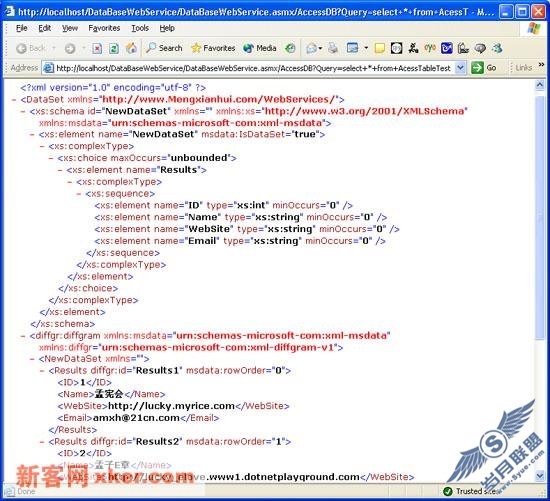Viewport: 550px width, 501px height.
Task: Click the vertical scrollbar down arrow
Action: click(540, 475)
